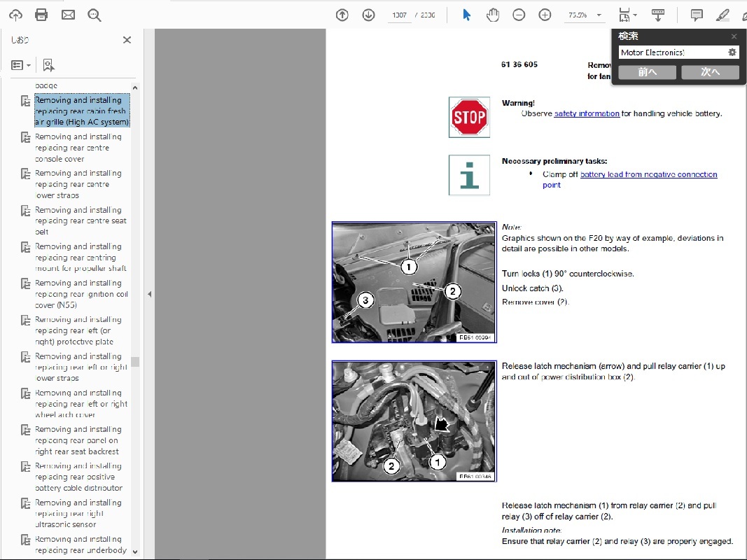Open right rear seat backrest panel bookmark
Screen dimensions: 747x560
point(78,440)
